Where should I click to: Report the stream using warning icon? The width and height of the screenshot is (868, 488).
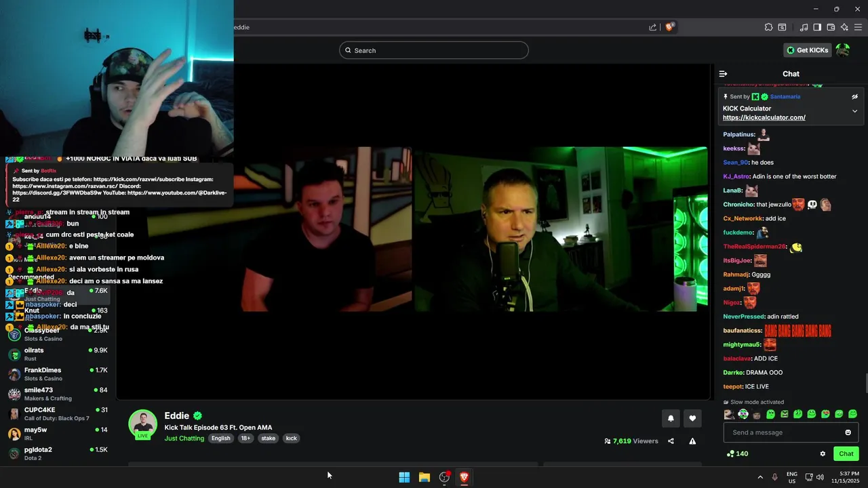point(692,441)
